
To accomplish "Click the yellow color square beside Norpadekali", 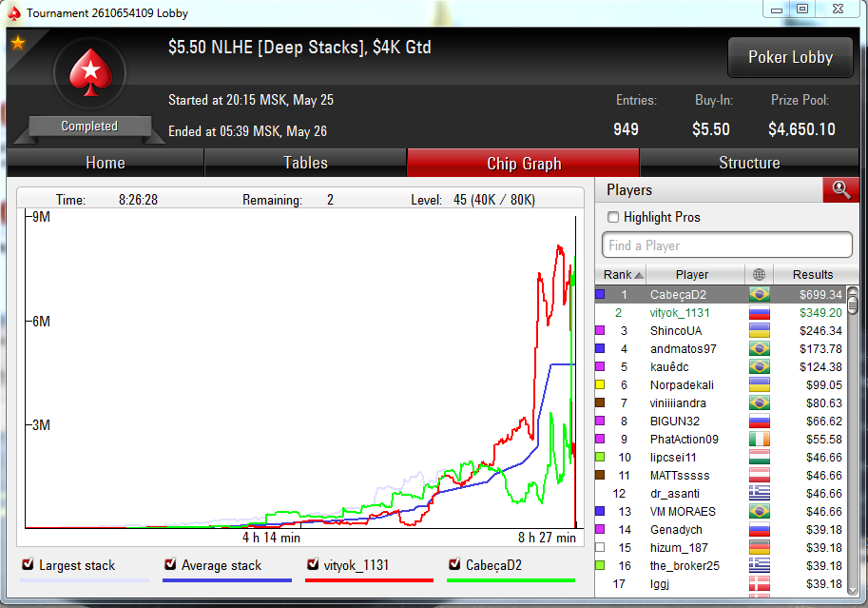I will [x=600, y=384].
